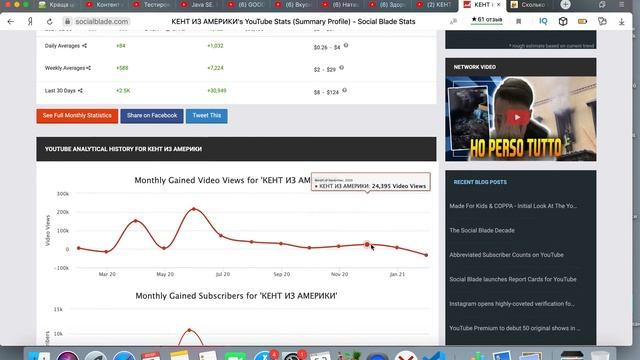Switch to the 'Тестиров' browser tab
Screen dimensions: 640x360
pyautogui.click(x=151, y=4)
